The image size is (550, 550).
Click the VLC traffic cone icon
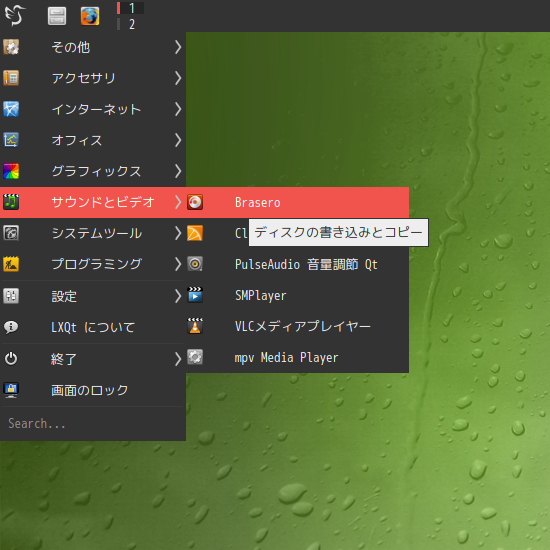[x=195, y=326]
